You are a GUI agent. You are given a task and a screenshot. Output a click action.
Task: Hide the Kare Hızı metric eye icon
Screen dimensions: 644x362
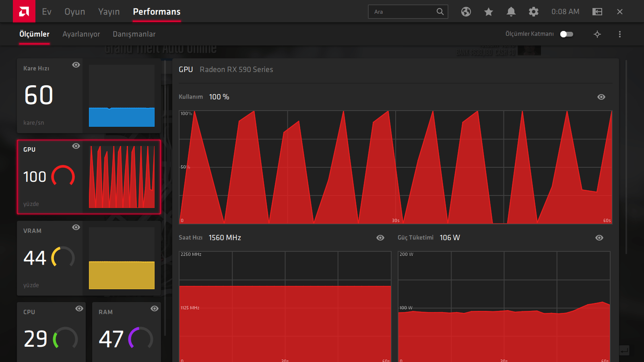(76, 65)
